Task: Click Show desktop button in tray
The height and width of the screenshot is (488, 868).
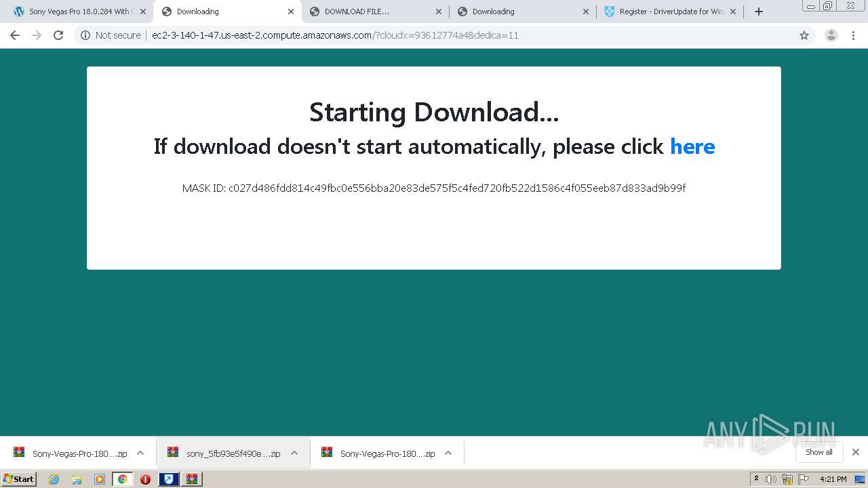Action: [x=860, y=479]
